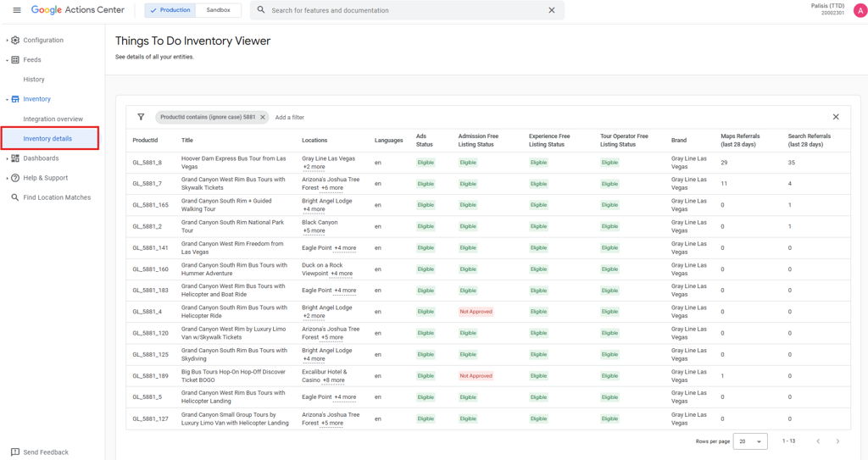Click the ProductId column header
This screenshot has height=460, width=868.
(145, 141)
